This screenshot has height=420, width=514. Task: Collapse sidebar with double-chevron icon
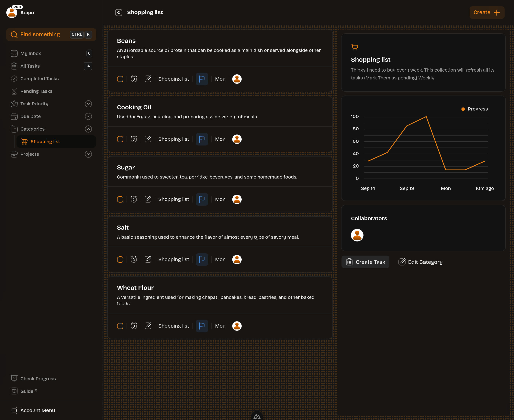tap(118, 13)
